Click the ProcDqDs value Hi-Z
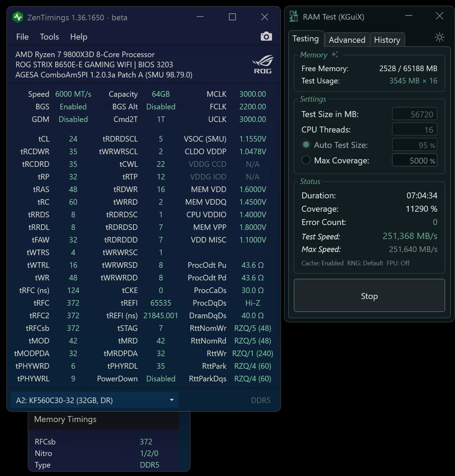 click(x=252, y=303)
